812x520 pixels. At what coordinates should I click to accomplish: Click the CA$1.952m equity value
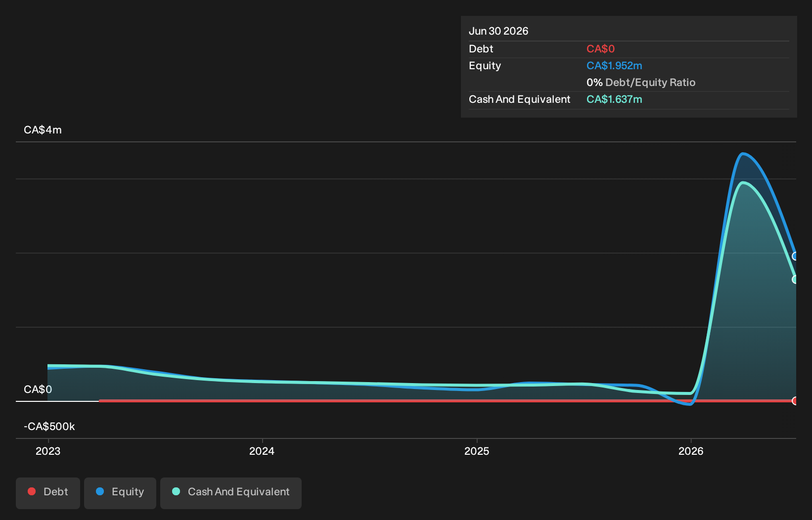614,66
